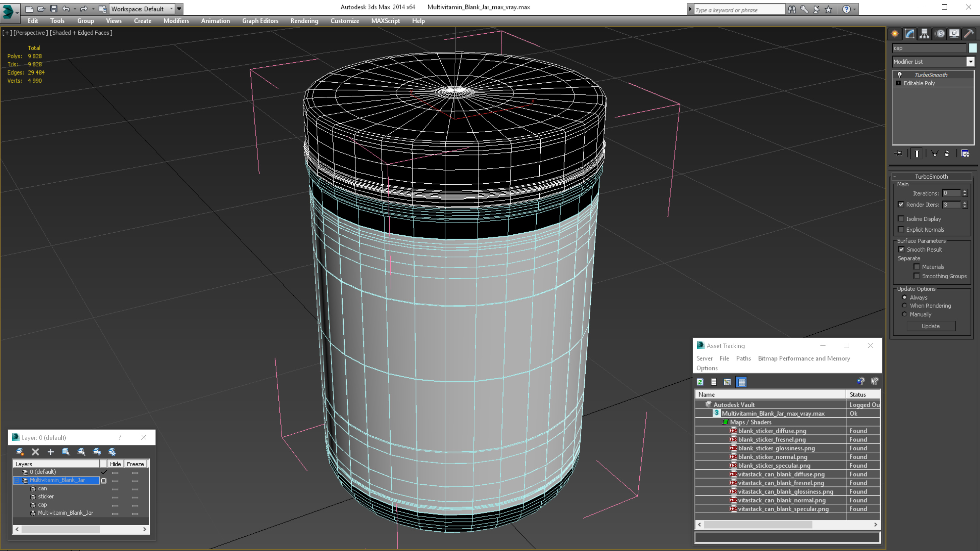Open the Rendering menu
Viewport: 980px width, 551px height.
pos(304,21)
